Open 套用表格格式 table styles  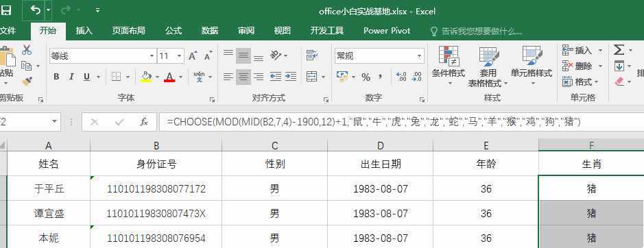(488, 66)
